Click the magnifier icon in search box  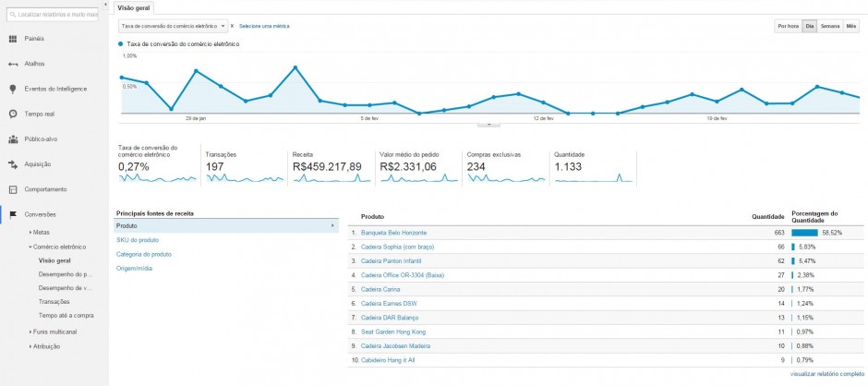pos(13,15)
